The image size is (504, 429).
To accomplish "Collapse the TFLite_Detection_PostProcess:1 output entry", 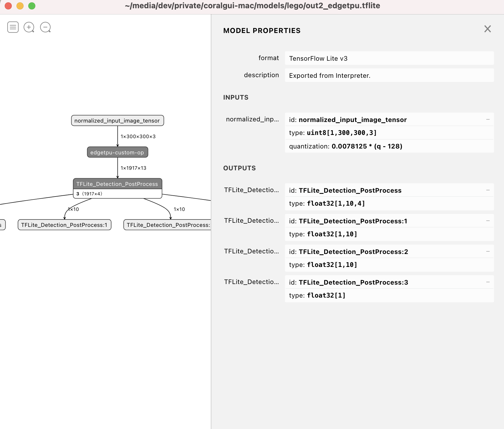I will click(488, 221).
